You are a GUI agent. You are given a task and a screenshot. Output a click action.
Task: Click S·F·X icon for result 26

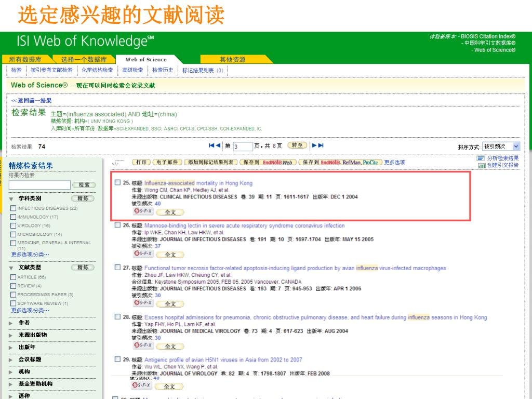[x=143, y=254]
